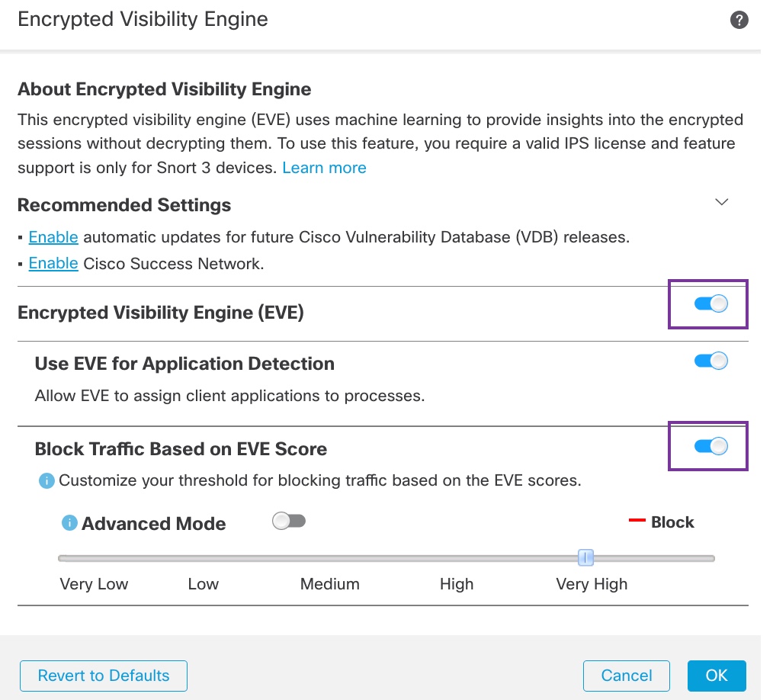Click Enable link for automatic VDB updates
This screenshot has width=773, height=700.
pos(53,237)
